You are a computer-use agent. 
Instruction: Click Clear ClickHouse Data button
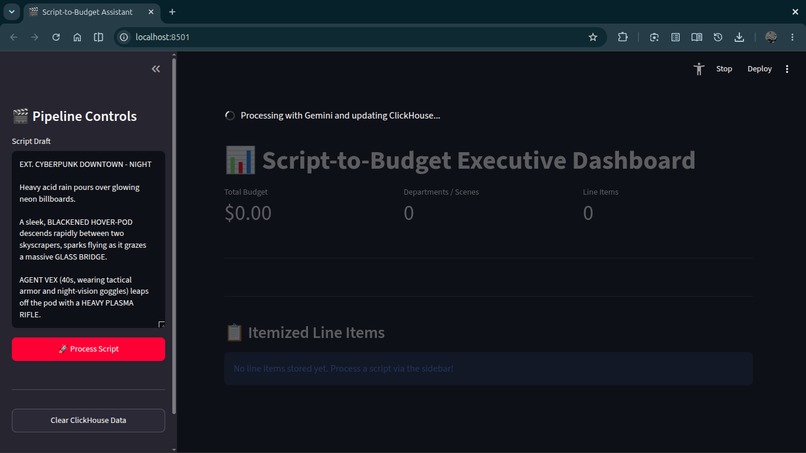click(x=88, y=420)
